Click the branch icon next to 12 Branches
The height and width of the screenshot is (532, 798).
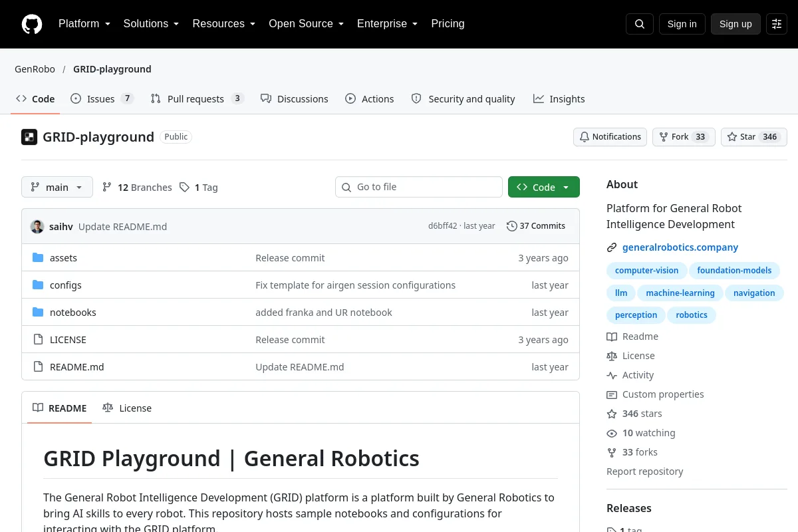[x=107, y=188]
